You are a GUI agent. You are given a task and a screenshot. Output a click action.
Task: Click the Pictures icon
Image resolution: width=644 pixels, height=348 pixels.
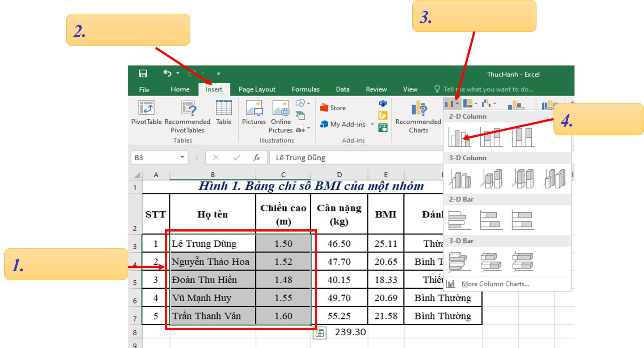pos(254,113)
